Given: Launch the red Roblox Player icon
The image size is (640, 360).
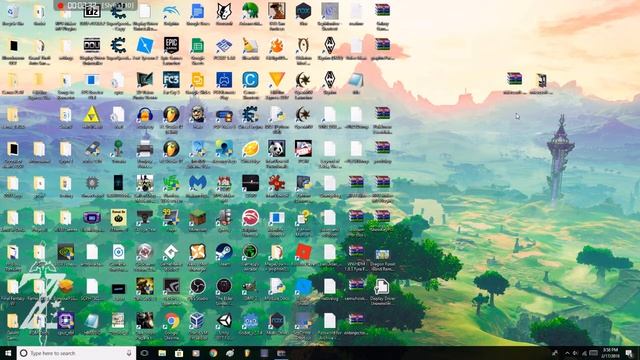Looking at the screenshot, I should (303, 252).
